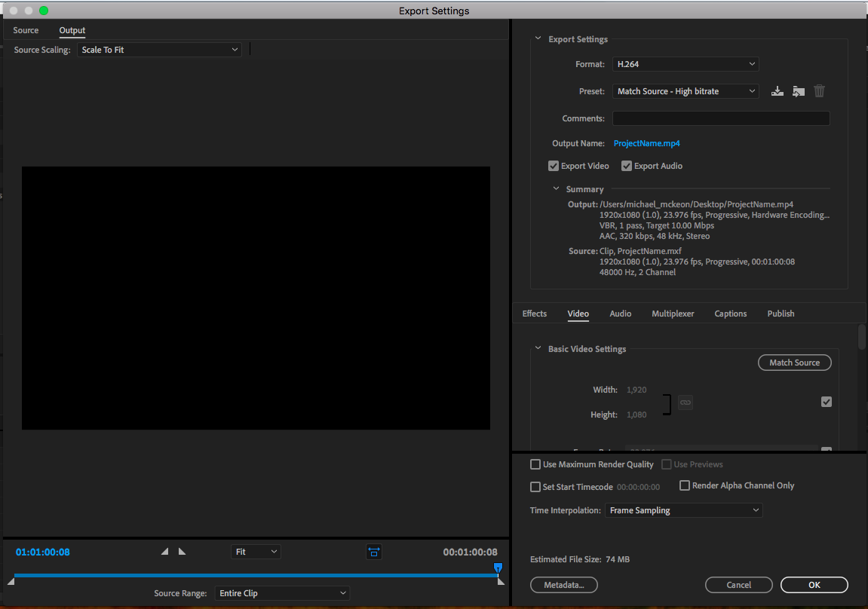Image resolution: width=868 pixels, height=609 pixels.
Task: Click the blue playhead on timeline
Action: [498, 568]
